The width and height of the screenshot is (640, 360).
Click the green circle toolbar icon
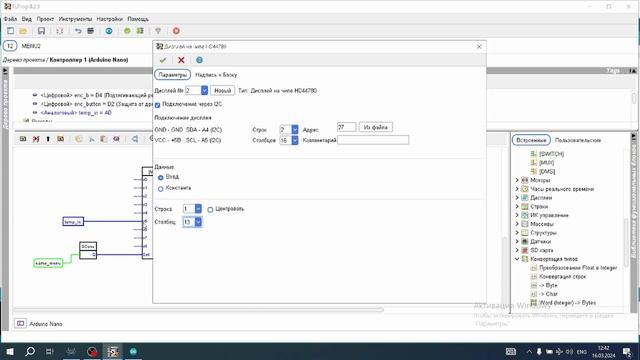click(x=127, y=31)
